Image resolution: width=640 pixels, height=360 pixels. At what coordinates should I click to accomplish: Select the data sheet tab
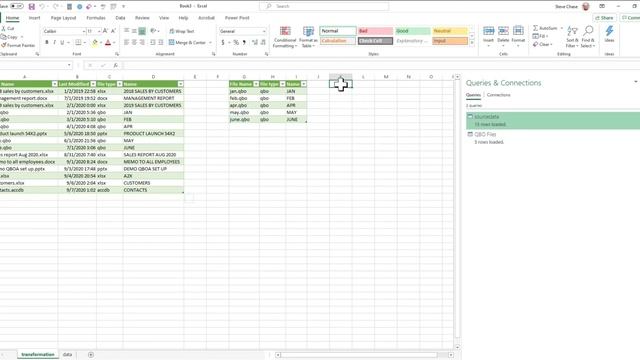point(67,355)
